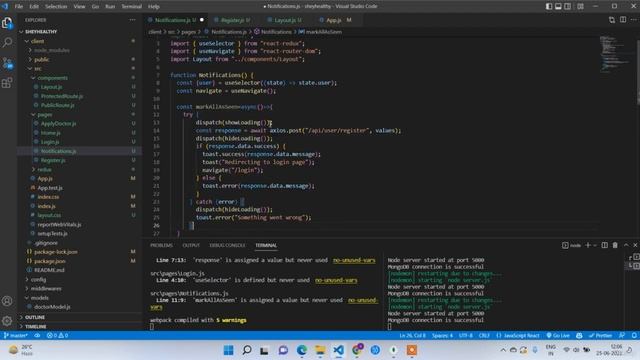The height and width of the screenshot is (360, 640).
Task: Open the Help menu
Action: [x=154, y=7]
